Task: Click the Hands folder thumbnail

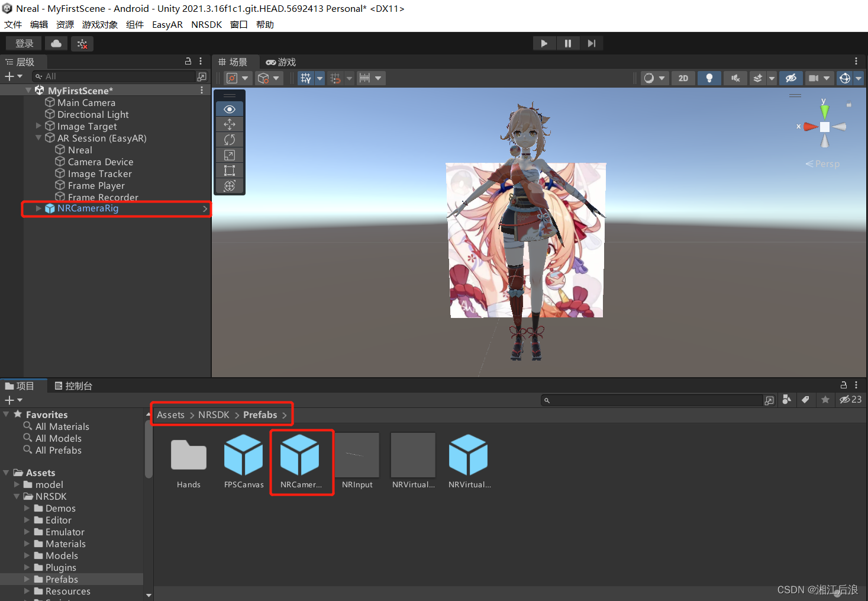Action: pos(189,455)
